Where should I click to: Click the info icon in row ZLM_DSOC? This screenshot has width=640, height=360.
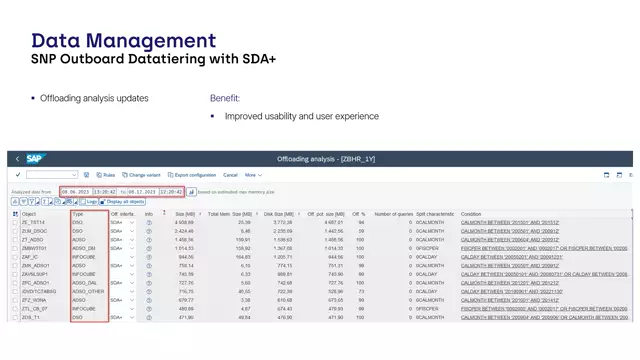tap(149, 231)
